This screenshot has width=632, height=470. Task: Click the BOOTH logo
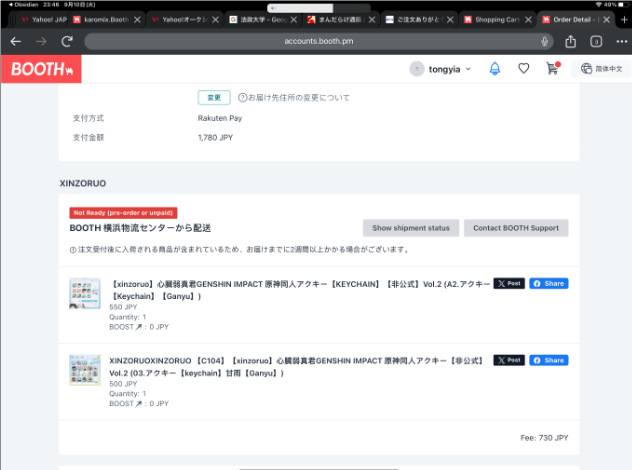pos(41,69)
